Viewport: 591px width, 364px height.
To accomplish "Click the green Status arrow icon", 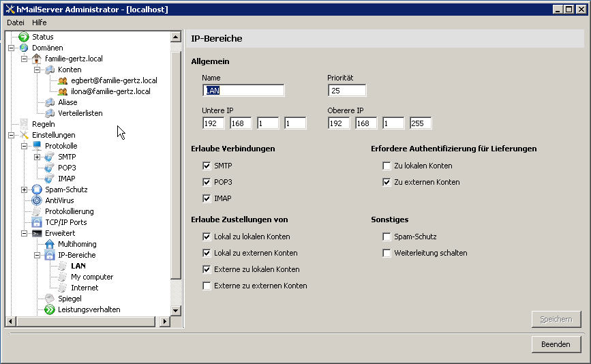I will tap(24, 37).
